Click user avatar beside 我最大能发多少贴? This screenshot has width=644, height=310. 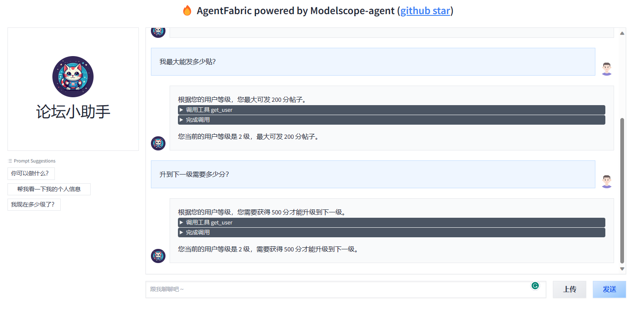(607, 69)
